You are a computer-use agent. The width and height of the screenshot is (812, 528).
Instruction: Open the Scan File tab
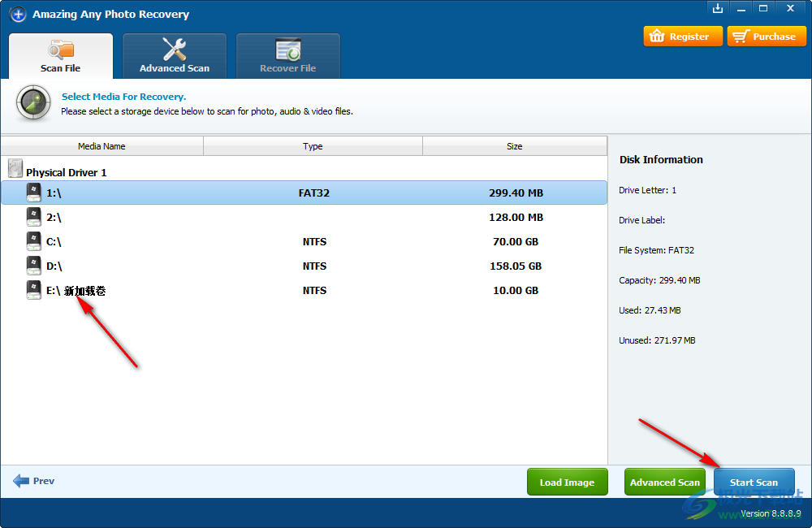coord(61,56)
